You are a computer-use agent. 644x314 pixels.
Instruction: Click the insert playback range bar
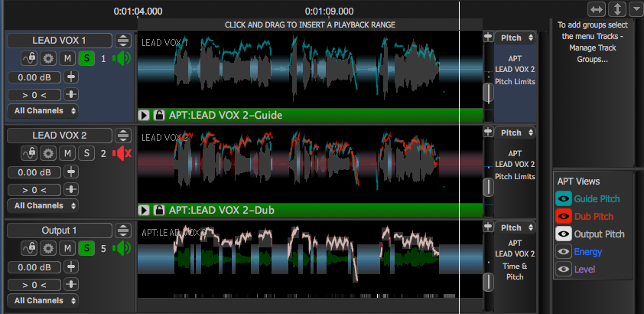(310, 25)
